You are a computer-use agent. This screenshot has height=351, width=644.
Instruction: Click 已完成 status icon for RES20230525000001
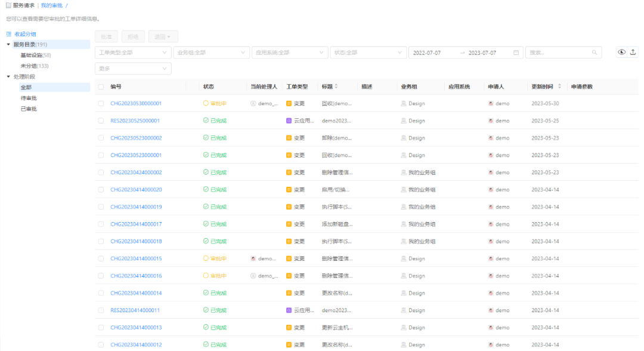tap(206, 121)
